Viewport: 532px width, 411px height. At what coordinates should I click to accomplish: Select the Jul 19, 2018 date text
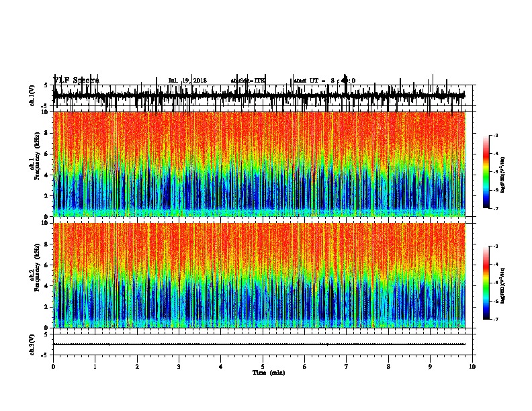pos(187,81)
